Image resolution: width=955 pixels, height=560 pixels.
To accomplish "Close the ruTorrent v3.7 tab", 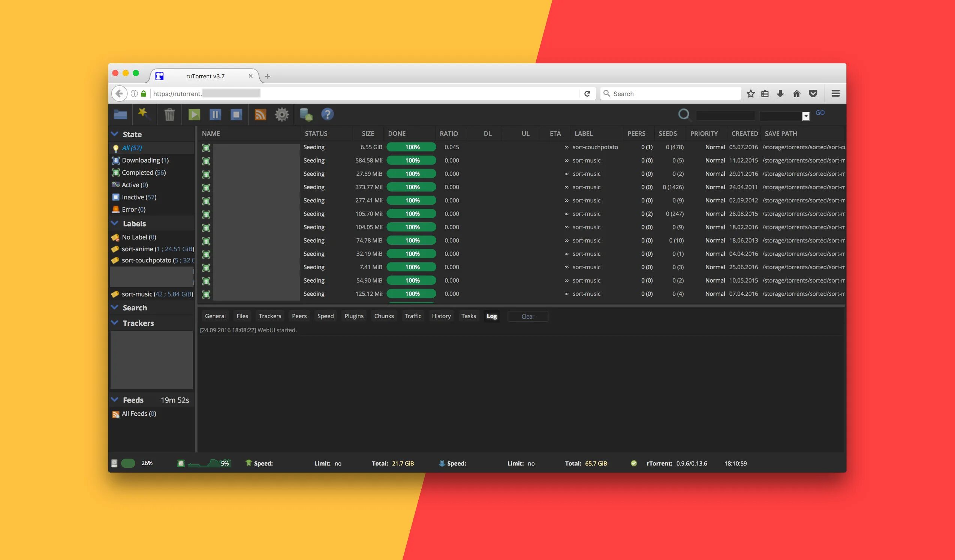I will tap(250, 76).
